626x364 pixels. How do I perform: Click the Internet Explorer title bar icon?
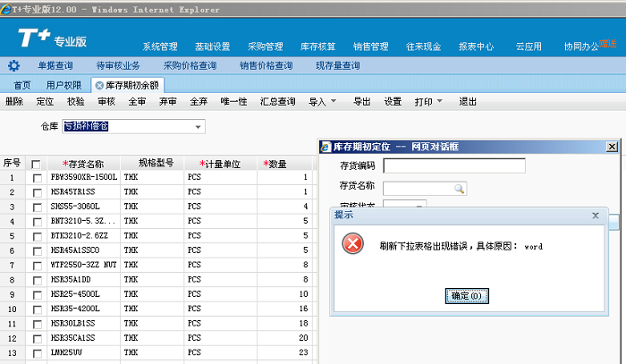(6, 9)
